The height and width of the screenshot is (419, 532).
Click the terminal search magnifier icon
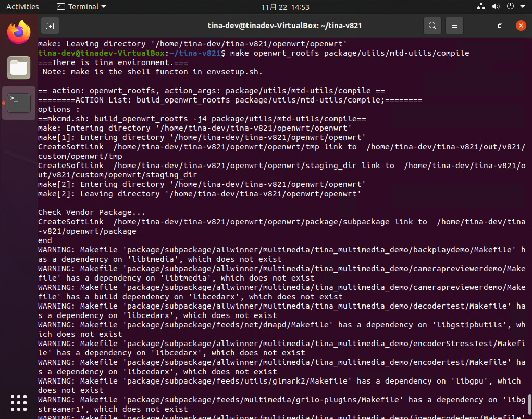point(432,25)
